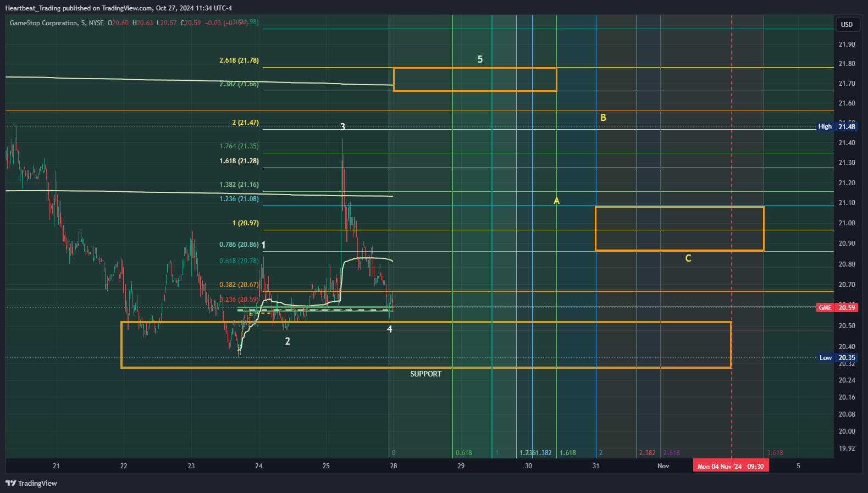Image resolution: width=868 pixels, height=493 pixels.
Task: Click the yellow C wave label
Action: (x=688, y=258)
